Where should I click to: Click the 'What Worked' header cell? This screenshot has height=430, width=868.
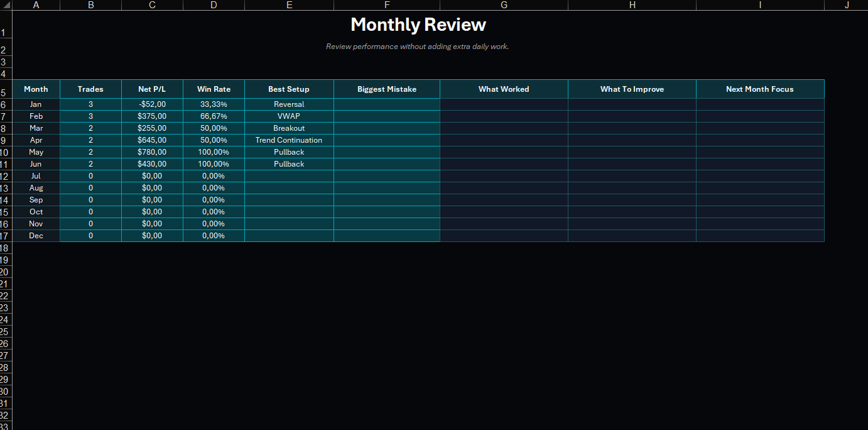504,89
